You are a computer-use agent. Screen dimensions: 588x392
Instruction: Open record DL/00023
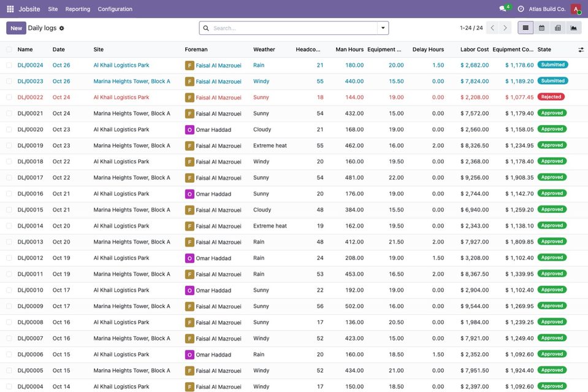click(31, 82)
